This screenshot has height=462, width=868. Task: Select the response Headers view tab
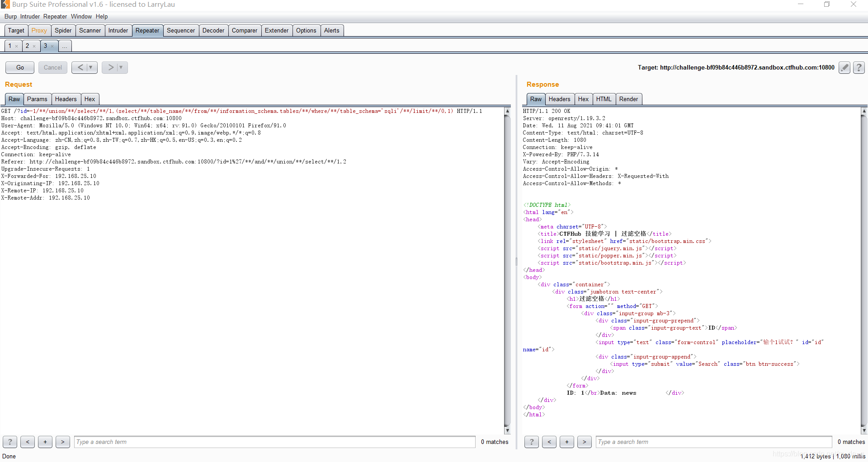tap(560, 99)
